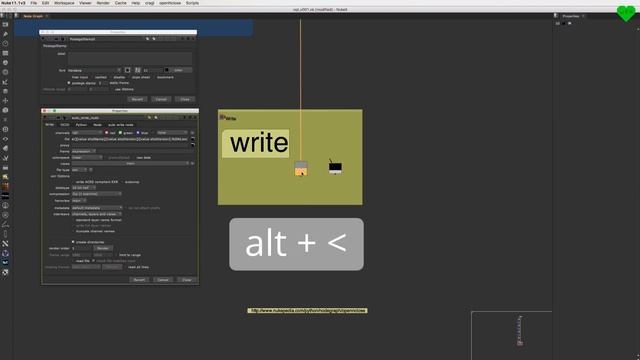Image resolution: width=640 pixels, height=360 pixels.
Task: Browse for file with folder icon
Action: point(193,139)
